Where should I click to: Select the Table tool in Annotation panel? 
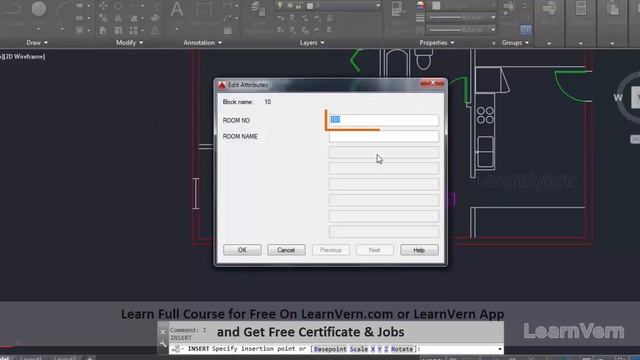point(228,31)
